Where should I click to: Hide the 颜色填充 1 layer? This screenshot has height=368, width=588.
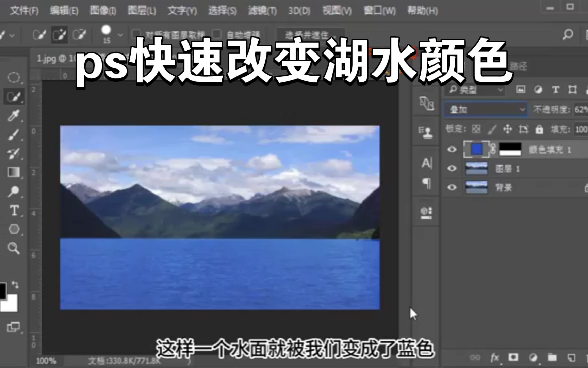click(x=452, y=149)
